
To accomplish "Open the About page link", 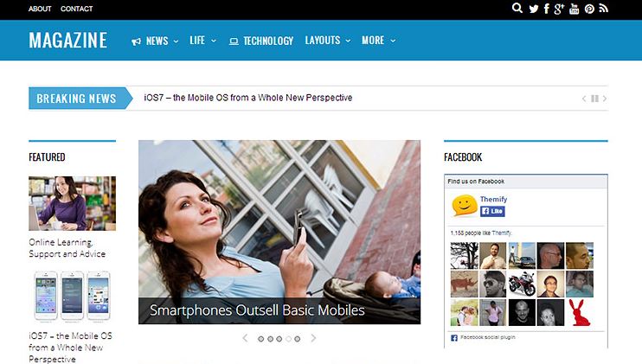I will [x=40, y=9].
